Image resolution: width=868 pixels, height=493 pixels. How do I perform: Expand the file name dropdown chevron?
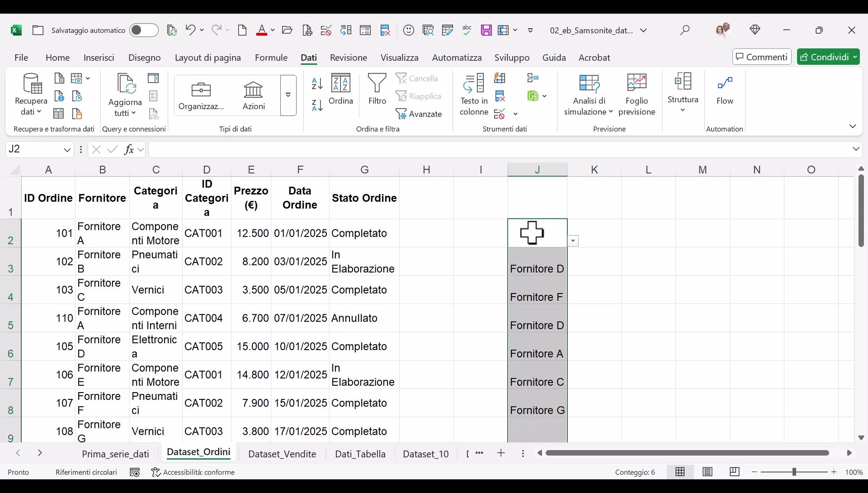click(x=644, y=30)
